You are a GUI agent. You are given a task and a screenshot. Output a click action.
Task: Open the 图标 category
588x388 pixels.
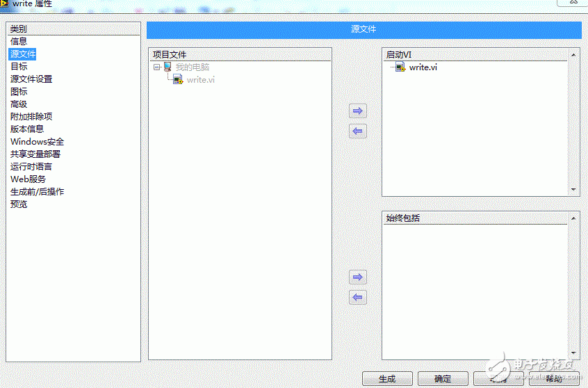pos(19,92)
